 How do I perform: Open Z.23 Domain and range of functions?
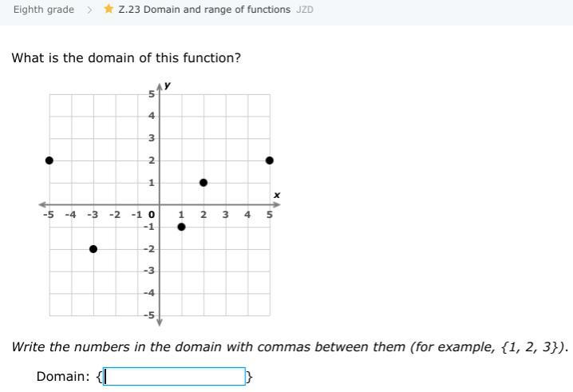(x=204, y=10)
